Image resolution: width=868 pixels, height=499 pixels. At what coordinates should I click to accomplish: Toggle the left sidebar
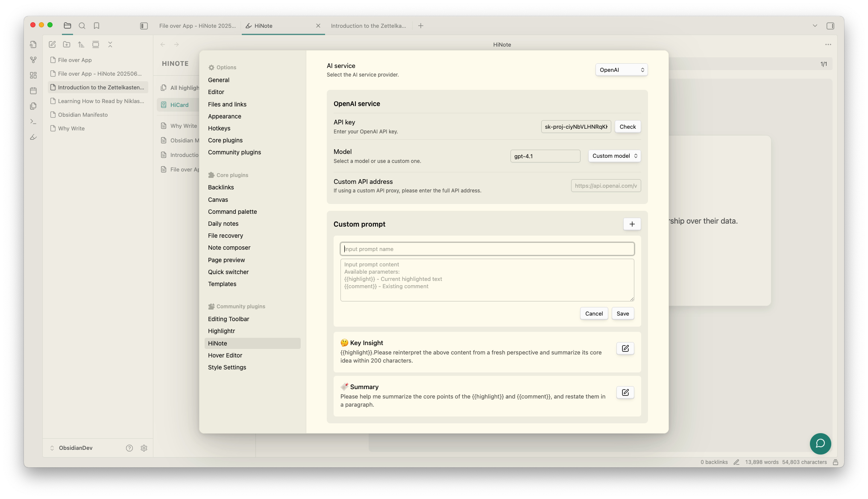(144, 26)
